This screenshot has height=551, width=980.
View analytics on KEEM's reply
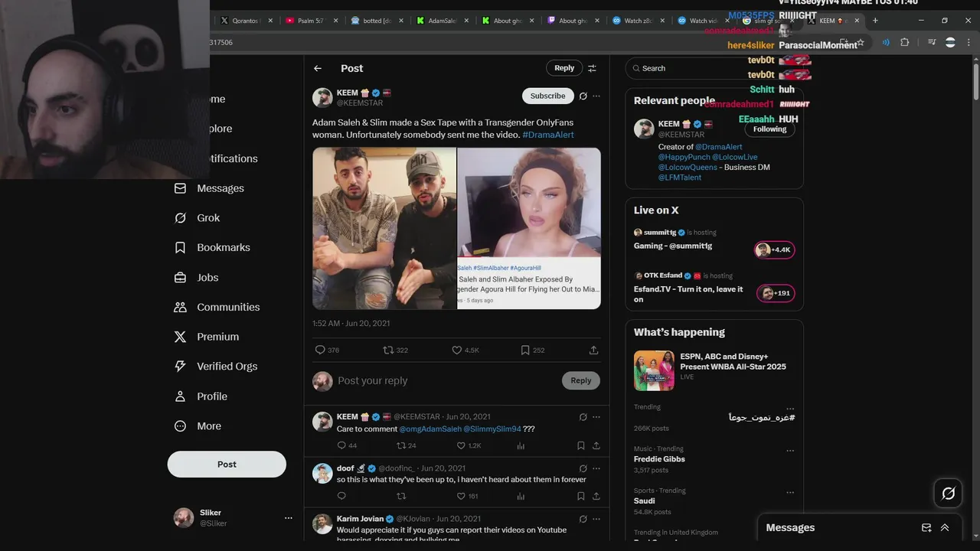click(x=521, y=445)
